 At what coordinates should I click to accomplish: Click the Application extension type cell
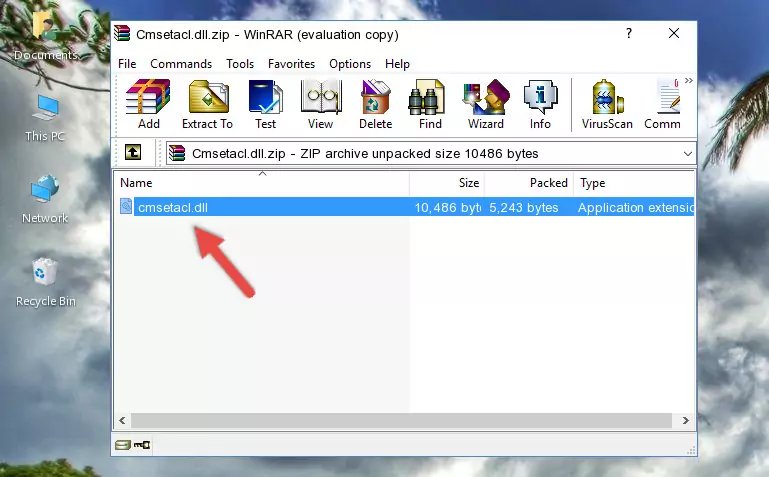636,207
